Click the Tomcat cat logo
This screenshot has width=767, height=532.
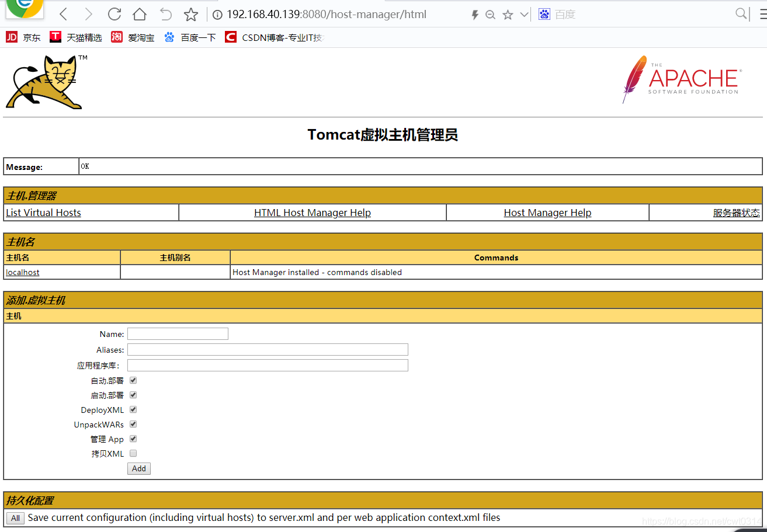coord(46,82)
